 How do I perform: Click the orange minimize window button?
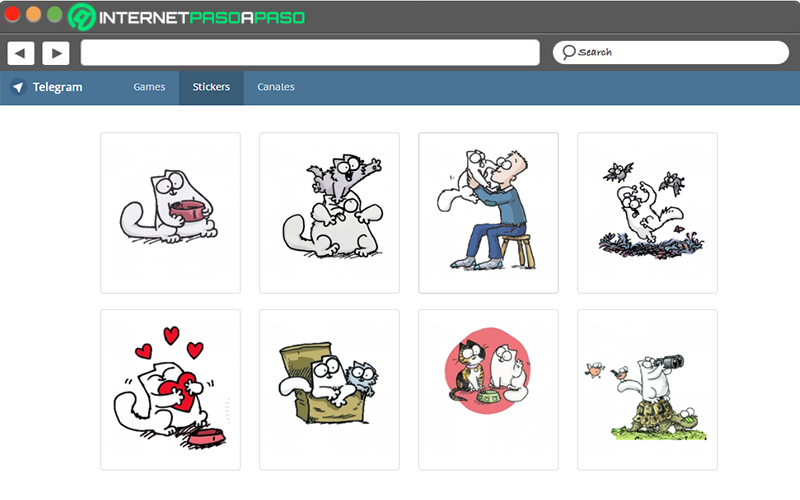pyautogui.click(x=33, y=14)
